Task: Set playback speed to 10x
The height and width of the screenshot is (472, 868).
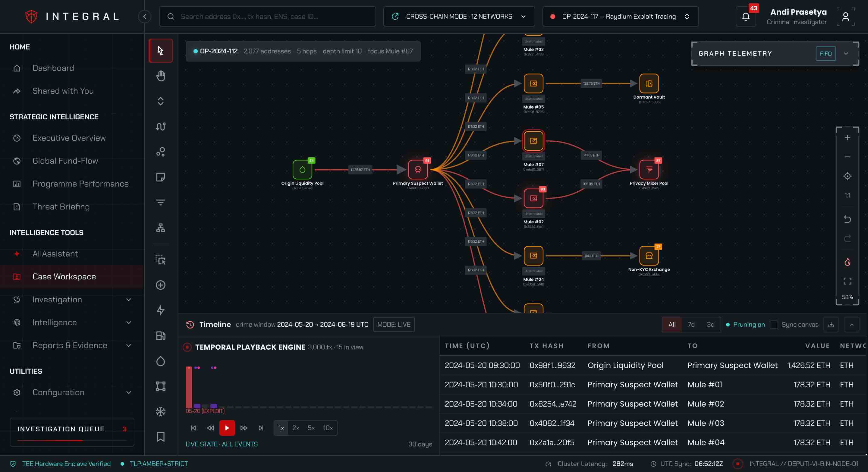Action: (328, 428)
